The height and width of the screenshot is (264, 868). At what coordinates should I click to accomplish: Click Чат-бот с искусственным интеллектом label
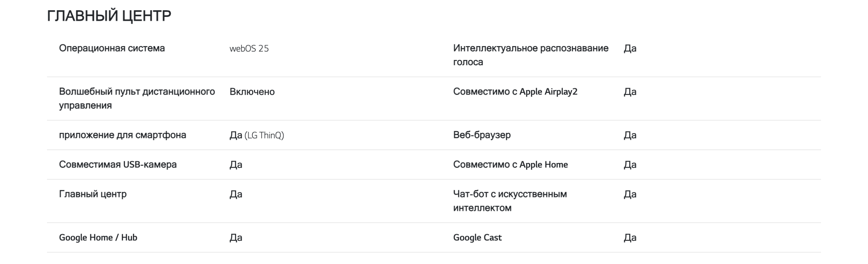(510, 201)
